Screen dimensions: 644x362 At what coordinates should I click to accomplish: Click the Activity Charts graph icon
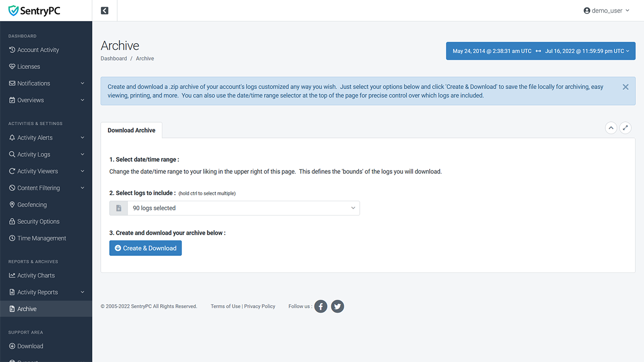click(x=13, y=276)
